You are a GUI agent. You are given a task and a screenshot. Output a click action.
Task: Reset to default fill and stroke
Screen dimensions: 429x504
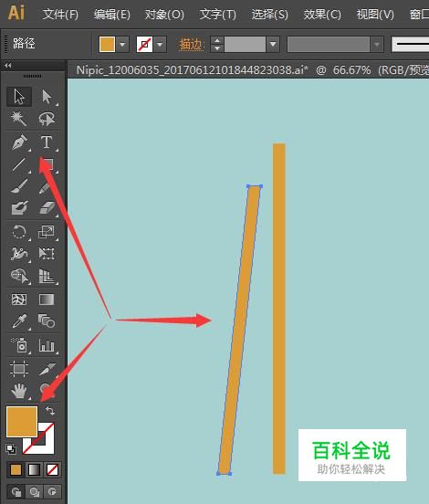point(11,448)
